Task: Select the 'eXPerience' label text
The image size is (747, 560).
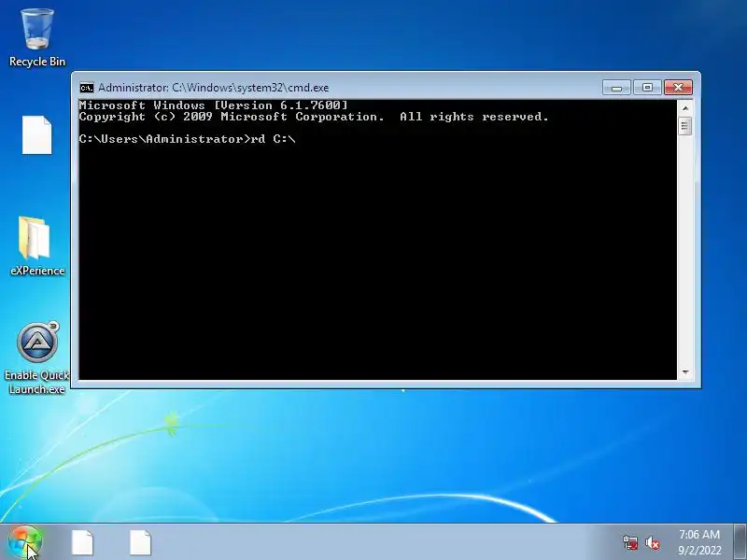Action: pyautogui.click(x=37, y=271)
